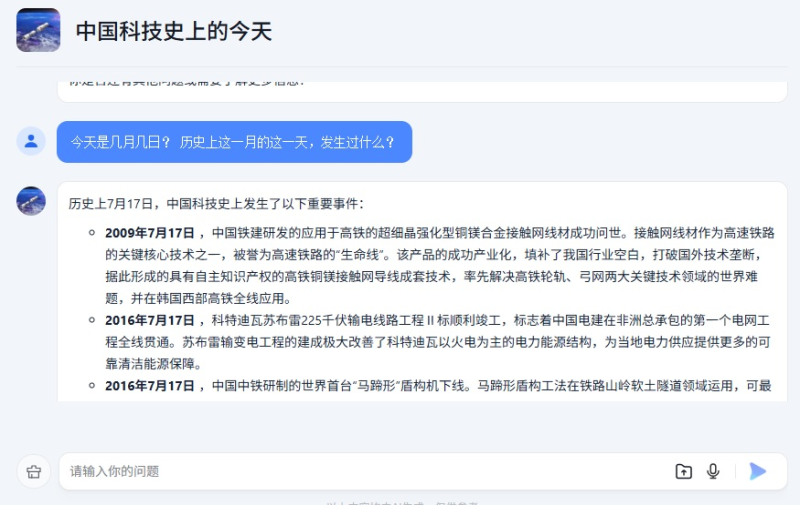Focus the 请输入你的问题 input box
The height and width of the screenshot is (505, 800).
[x=360, y=471]
